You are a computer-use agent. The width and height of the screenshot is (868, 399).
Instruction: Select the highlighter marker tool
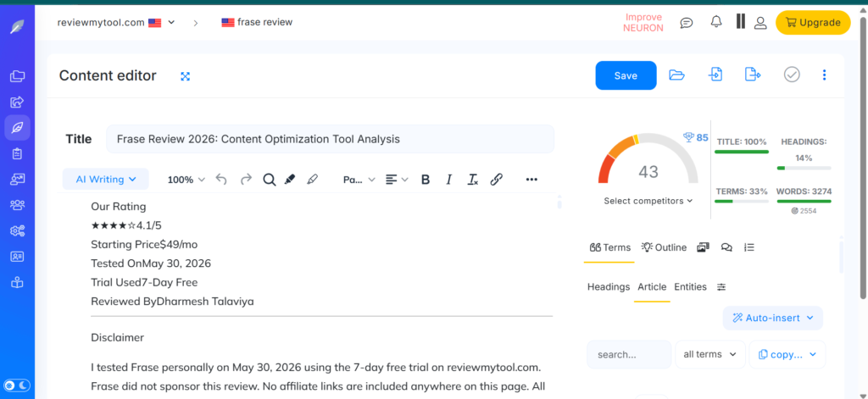coord(290,180)
